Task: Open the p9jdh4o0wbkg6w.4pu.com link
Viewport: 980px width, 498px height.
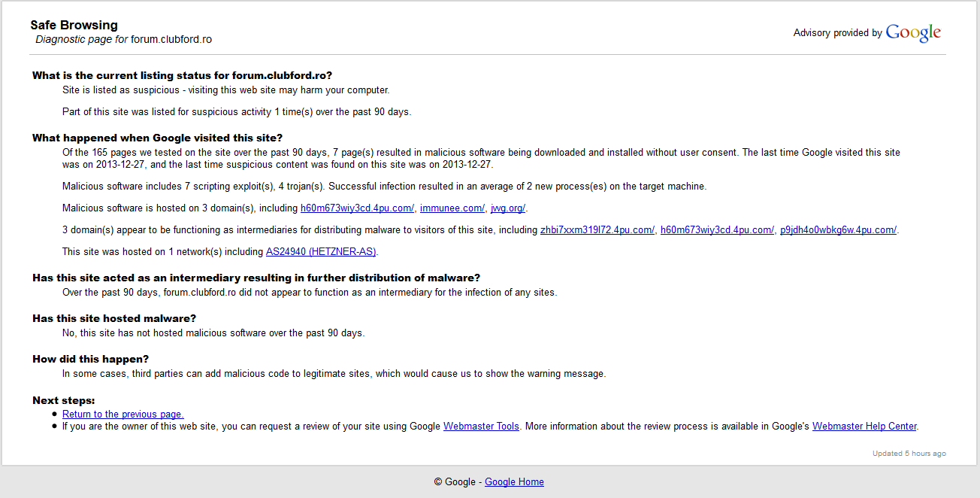Action: (x=838, y=230)
